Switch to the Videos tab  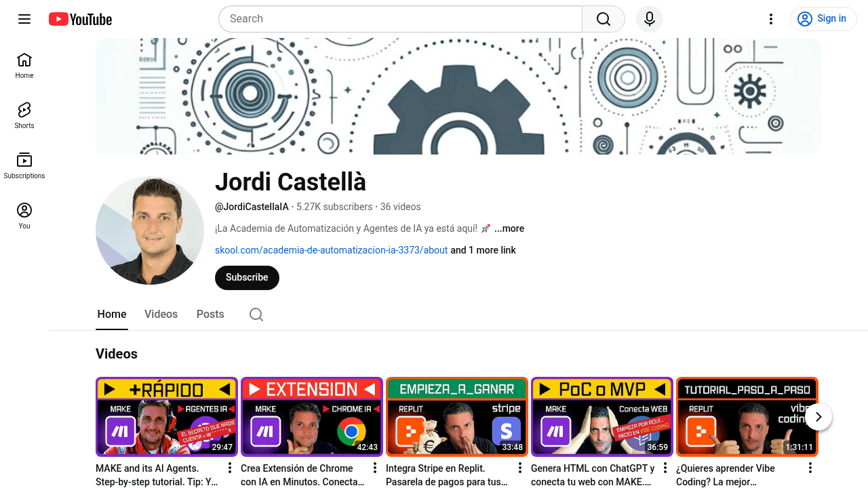pyautogui.click(x=161, y=314)
